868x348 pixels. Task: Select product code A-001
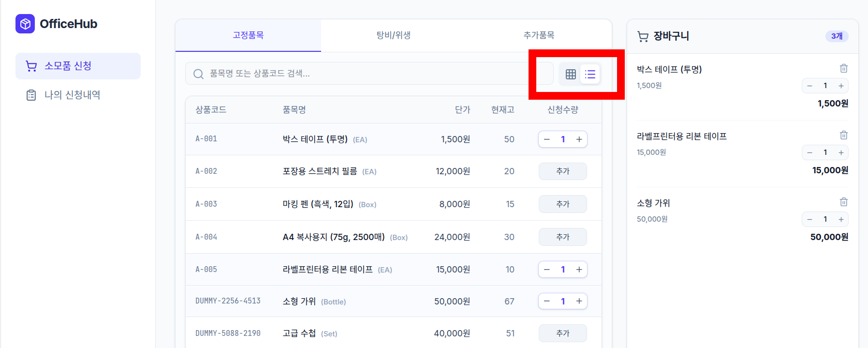(x=206, y=139)
